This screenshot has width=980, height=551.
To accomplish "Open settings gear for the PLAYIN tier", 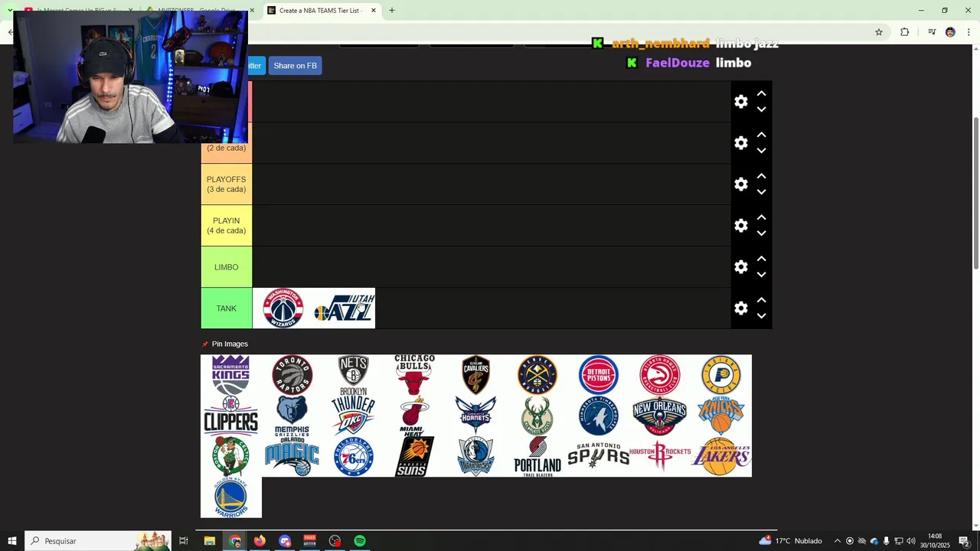I will pos(740,226).
